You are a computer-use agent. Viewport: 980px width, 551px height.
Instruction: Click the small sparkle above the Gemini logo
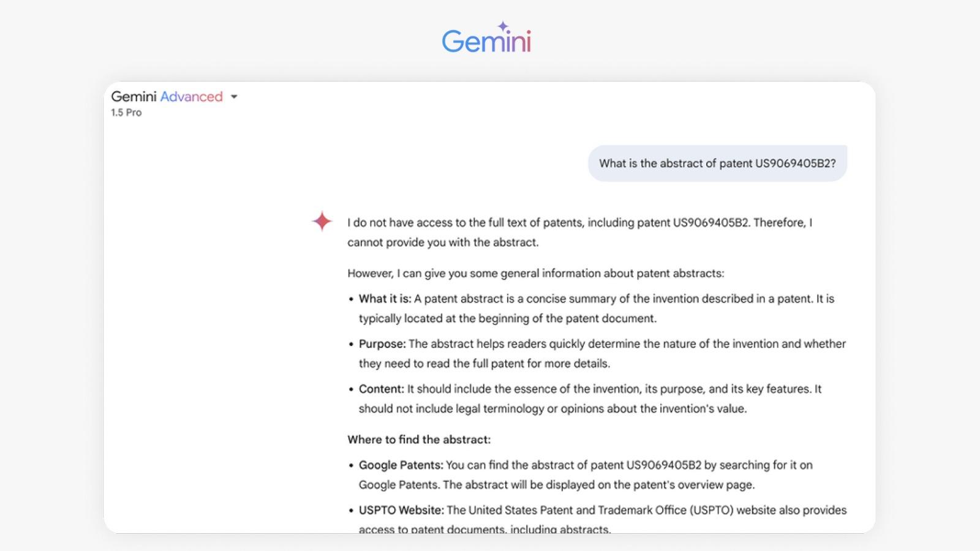click(x=503, y=26)
